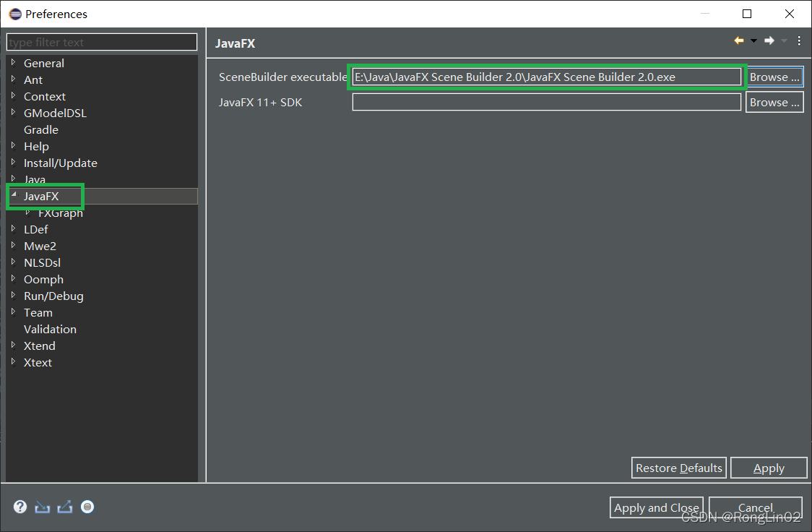The height and width of the screenshot is (532, 812).
Task: Expand the NLSDsl tree node
Action: pyautogui.click(x=14, y=262)
